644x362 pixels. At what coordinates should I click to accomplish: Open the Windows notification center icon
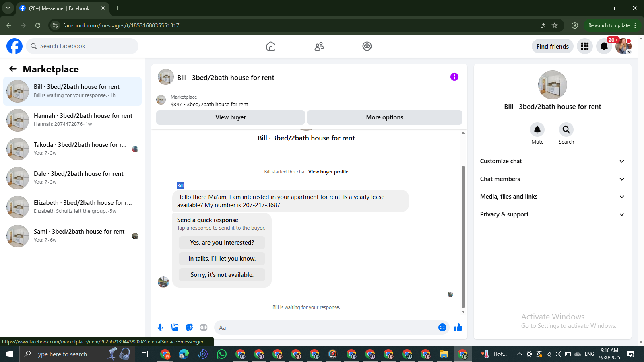coord(631,354)
